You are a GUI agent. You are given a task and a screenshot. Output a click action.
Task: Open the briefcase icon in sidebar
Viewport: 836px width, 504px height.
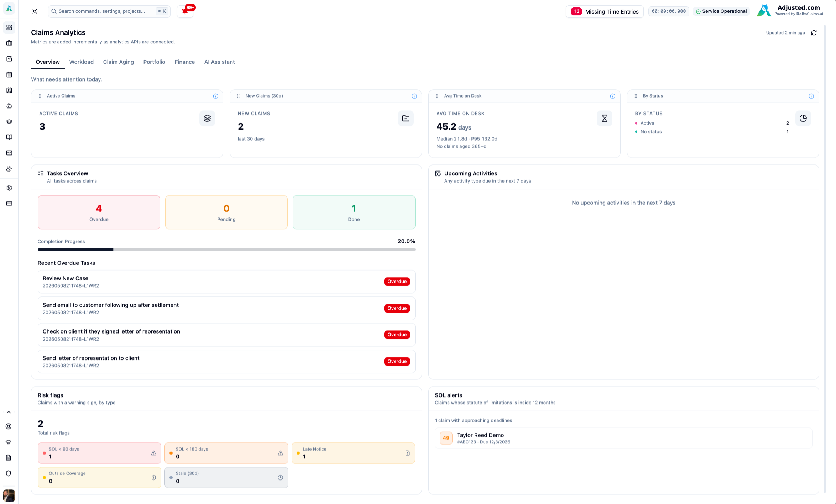(9, 43)
